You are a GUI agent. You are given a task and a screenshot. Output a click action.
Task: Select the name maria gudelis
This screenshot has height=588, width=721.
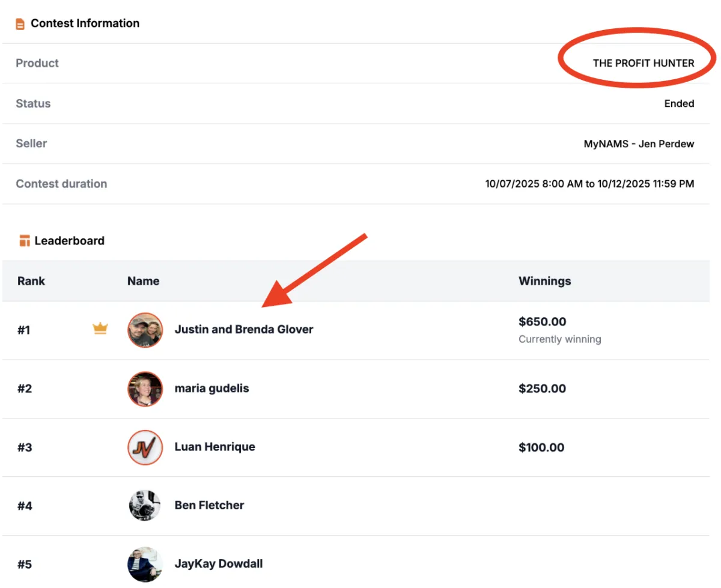point(211,388)
